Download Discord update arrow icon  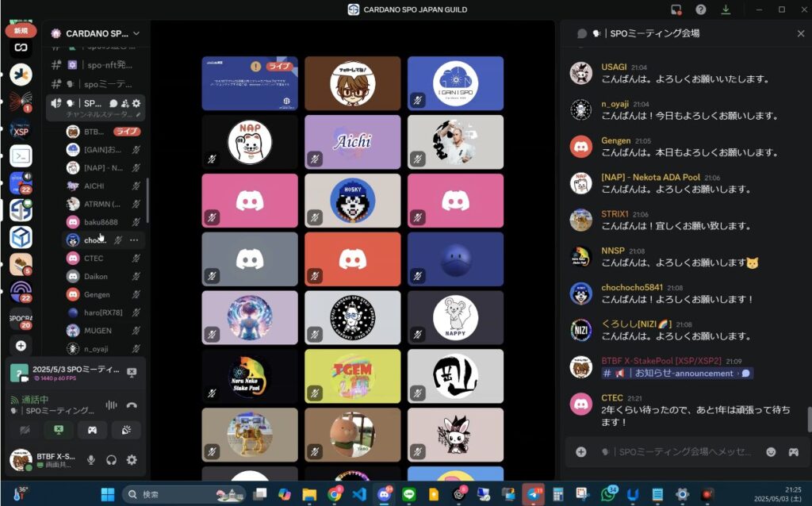point(726,10)
